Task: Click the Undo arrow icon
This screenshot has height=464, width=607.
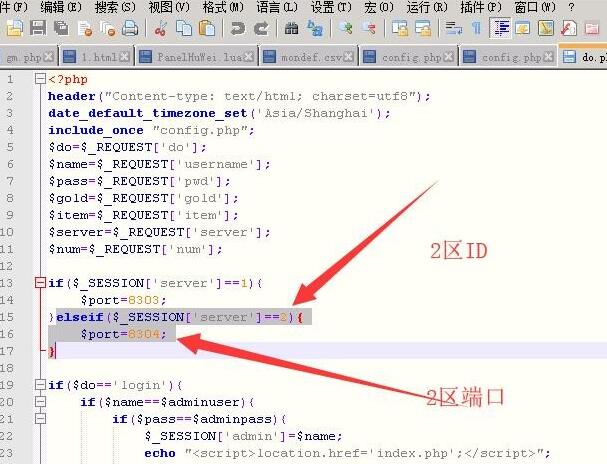Action: pos(237,29)
